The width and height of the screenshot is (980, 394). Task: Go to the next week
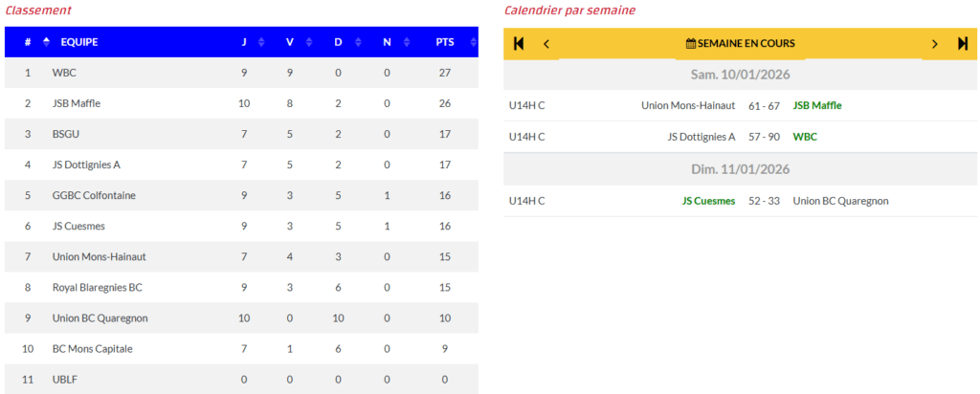[935, 43]
